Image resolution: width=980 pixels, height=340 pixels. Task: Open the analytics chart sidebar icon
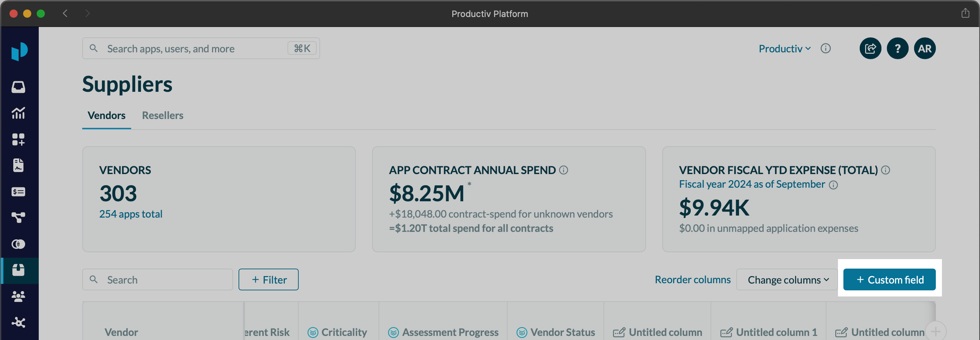[x=18, y=113]
